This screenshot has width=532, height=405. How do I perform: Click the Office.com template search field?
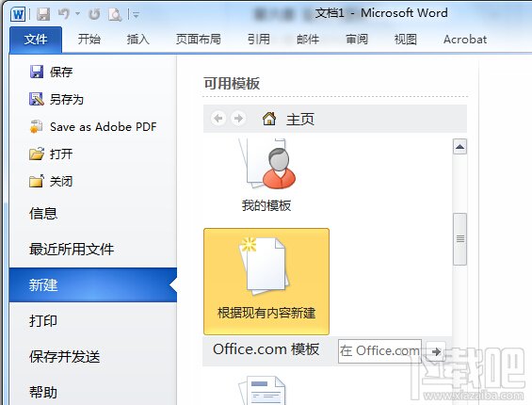coord(380,351)
